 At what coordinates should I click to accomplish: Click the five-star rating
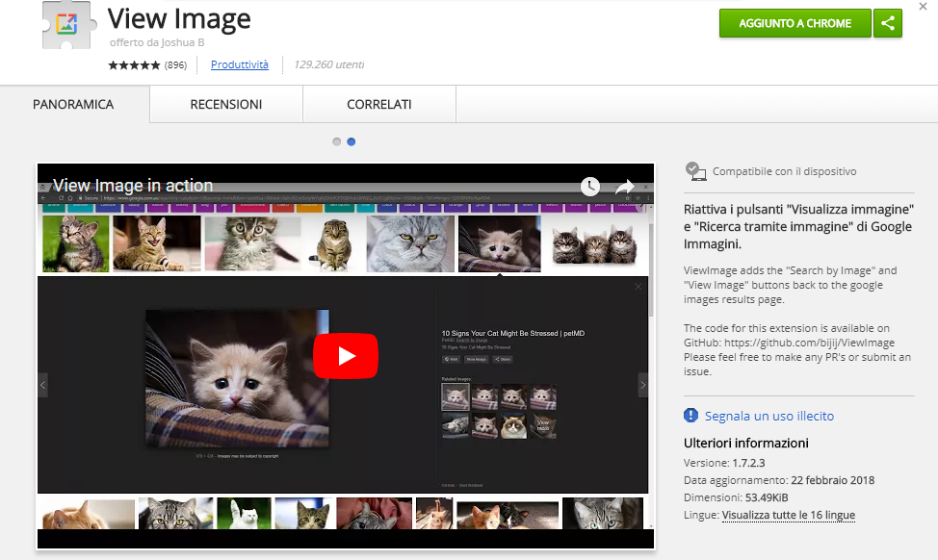[x=134, y=65]
